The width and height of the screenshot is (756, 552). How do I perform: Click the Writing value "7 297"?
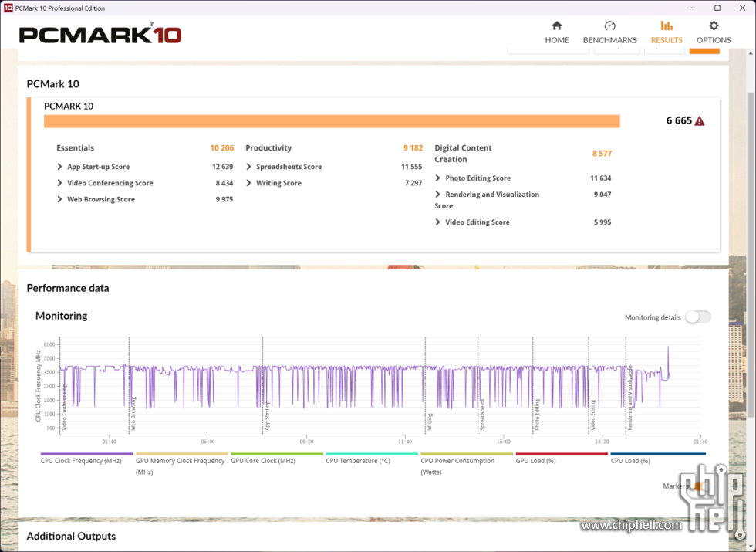click(413, 183)
